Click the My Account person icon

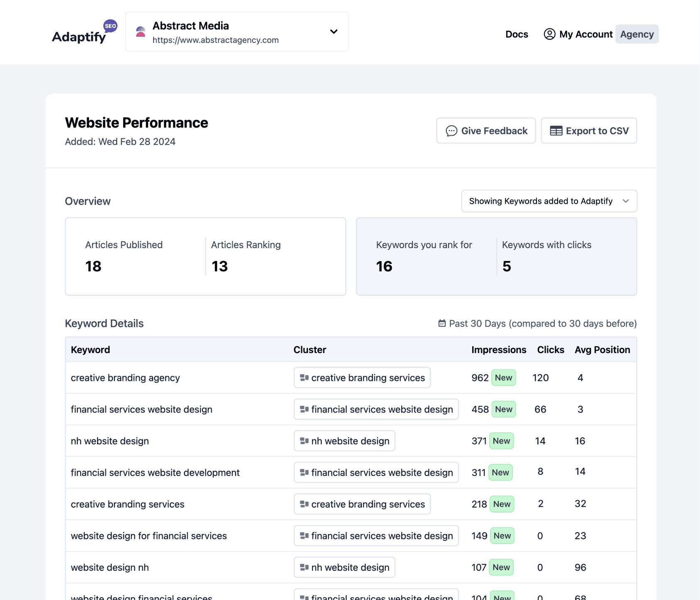tap(549, 34)
